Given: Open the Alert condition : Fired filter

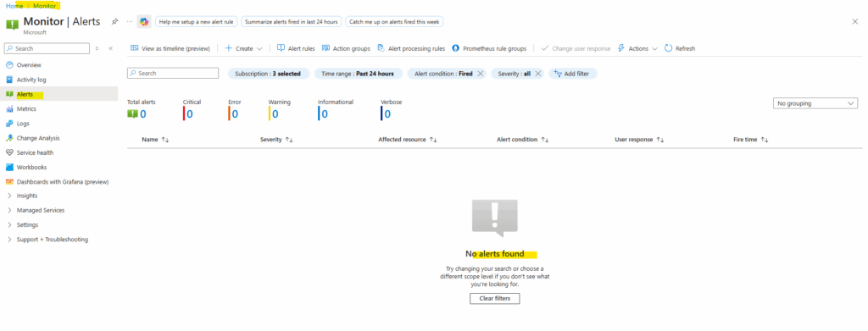Looking at the screenshot, I should (x=443, y=74).
